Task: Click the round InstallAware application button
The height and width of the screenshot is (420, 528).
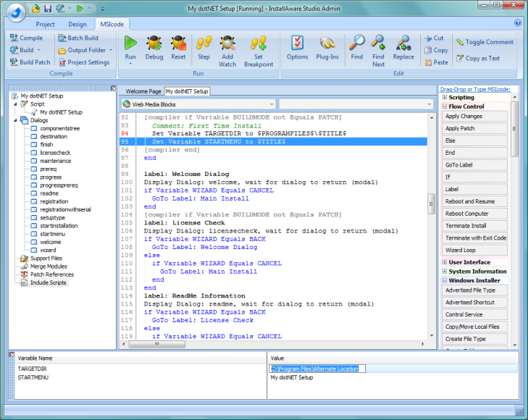Action: click(16, 13)
